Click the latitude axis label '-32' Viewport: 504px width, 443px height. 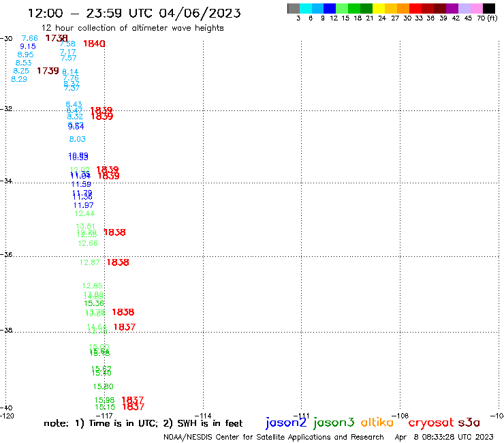point(6,108)
